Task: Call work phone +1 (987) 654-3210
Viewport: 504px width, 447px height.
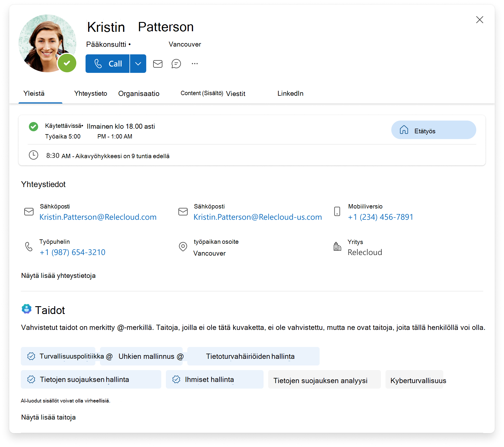Action: [x=73, y=252]
